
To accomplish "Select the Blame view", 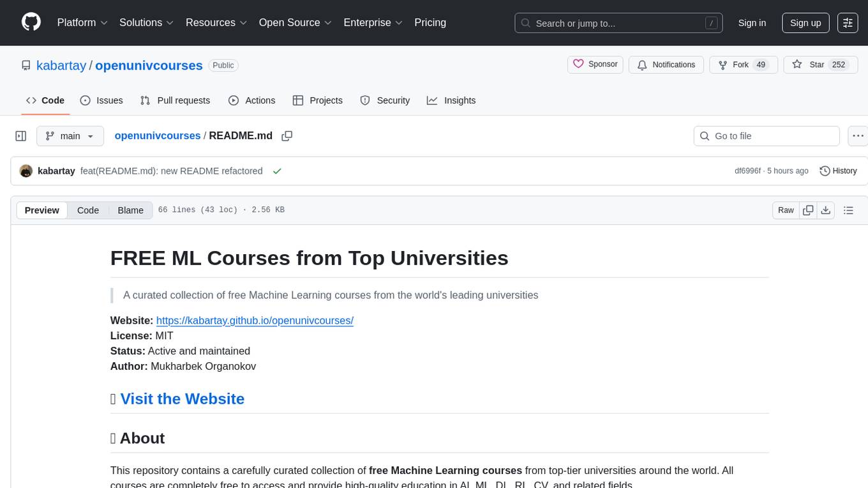I will [130, 210].
